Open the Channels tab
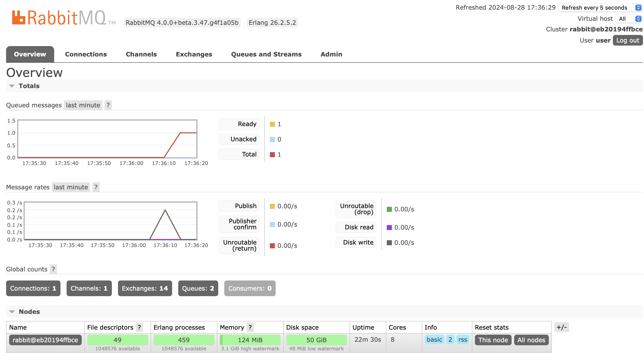This screenshot has width=644, height=363. click(141, 54)
